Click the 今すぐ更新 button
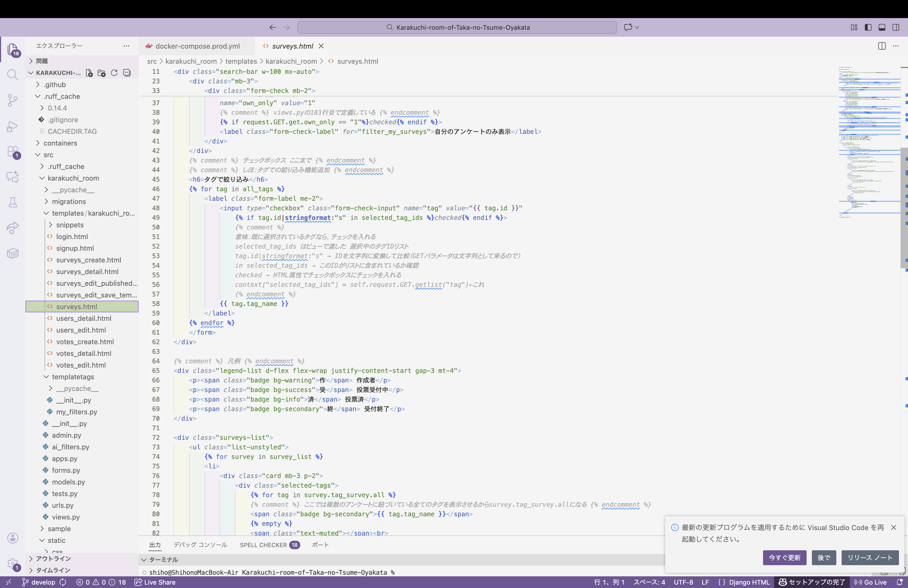The width and height of the screenshot is (908, 588). tap(784, 557)
